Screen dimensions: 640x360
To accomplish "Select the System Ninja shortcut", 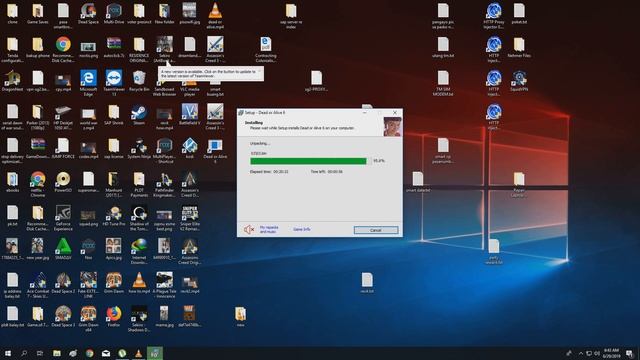I will (139, 148).
